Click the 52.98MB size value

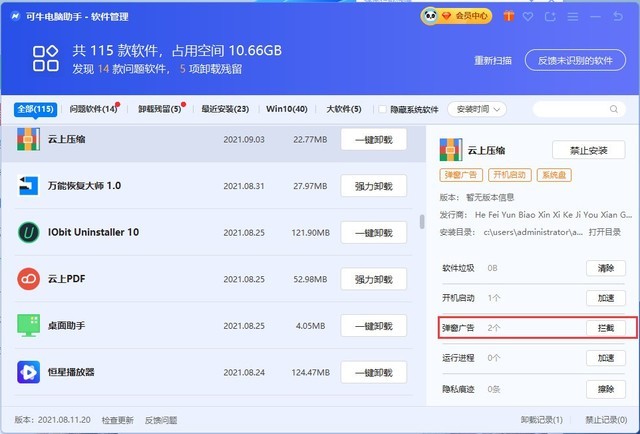(310, 279)
